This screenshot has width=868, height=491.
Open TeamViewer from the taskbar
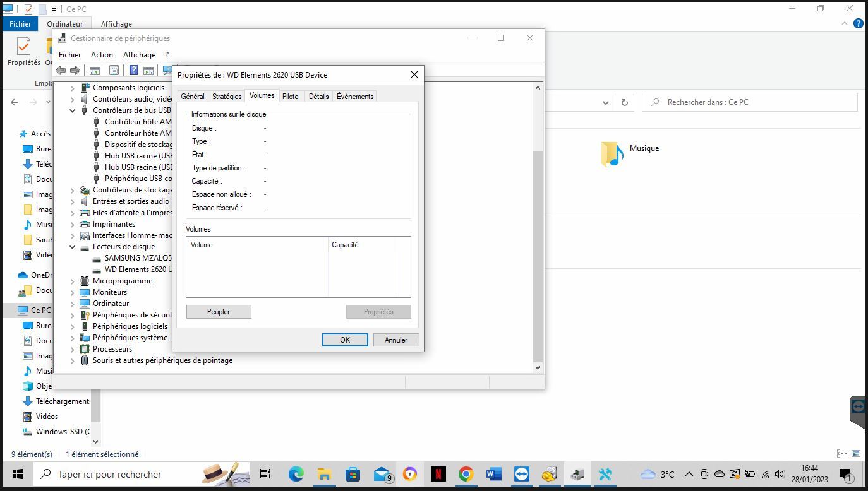[x=521, y=474]
